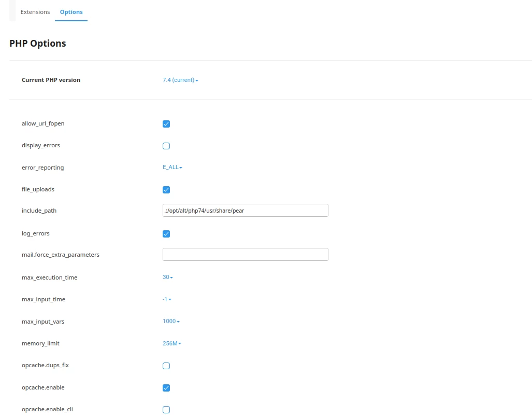
Task: Enable the opcache.enable_cli option
Action: (x=166, y=409)
